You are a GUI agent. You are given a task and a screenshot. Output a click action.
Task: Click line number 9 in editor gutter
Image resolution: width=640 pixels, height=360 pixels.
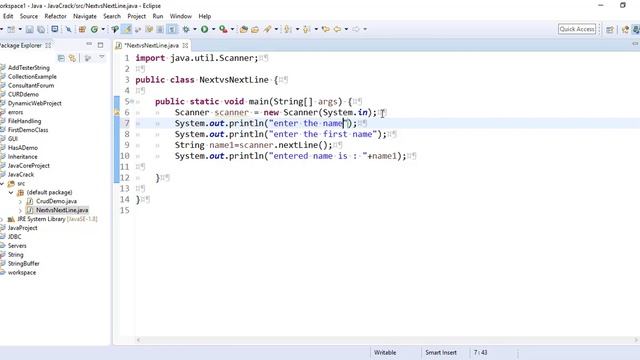(x=127, y=145)
